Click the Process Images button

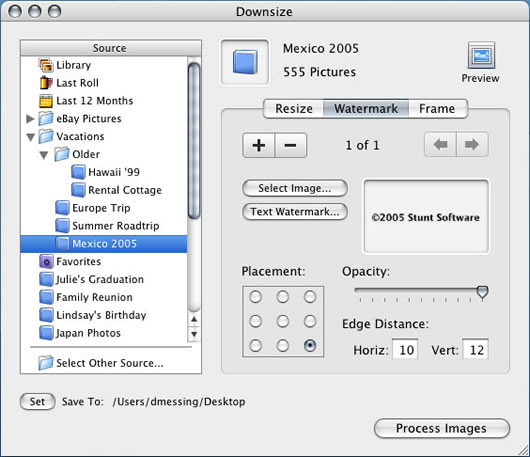[442, 428]
